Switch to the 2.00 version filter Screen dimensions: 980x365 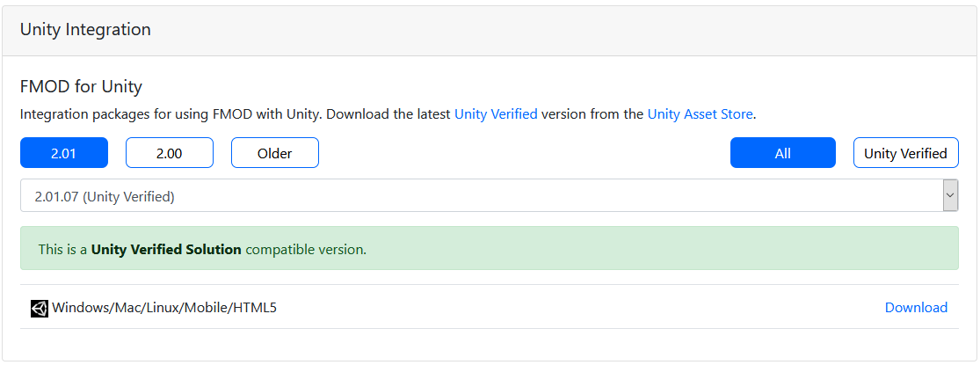(x=170, y=153)
